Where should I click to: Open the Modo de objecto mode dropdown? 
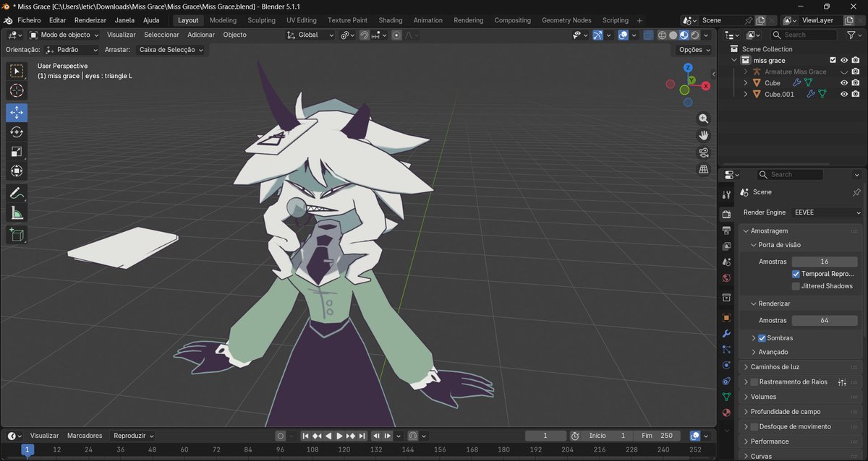(x=64, y=35)
